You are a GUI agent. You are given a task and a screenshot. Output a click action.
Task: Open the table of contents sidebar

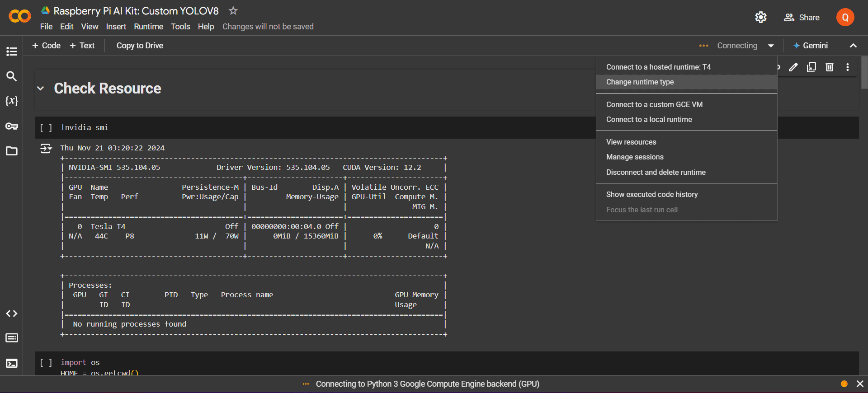coord(12,51)
